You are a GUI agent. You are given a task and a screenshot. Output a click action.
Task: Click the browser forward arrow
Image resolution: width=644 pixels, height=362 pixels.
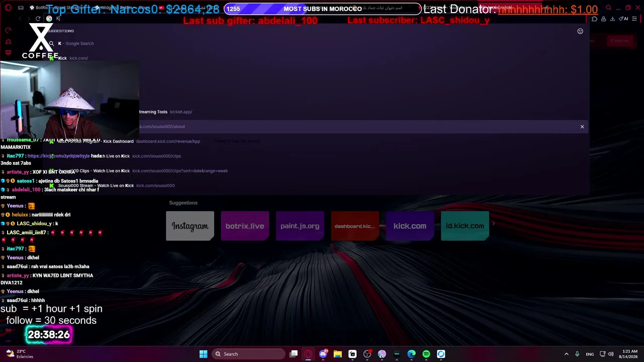[29, 19]
